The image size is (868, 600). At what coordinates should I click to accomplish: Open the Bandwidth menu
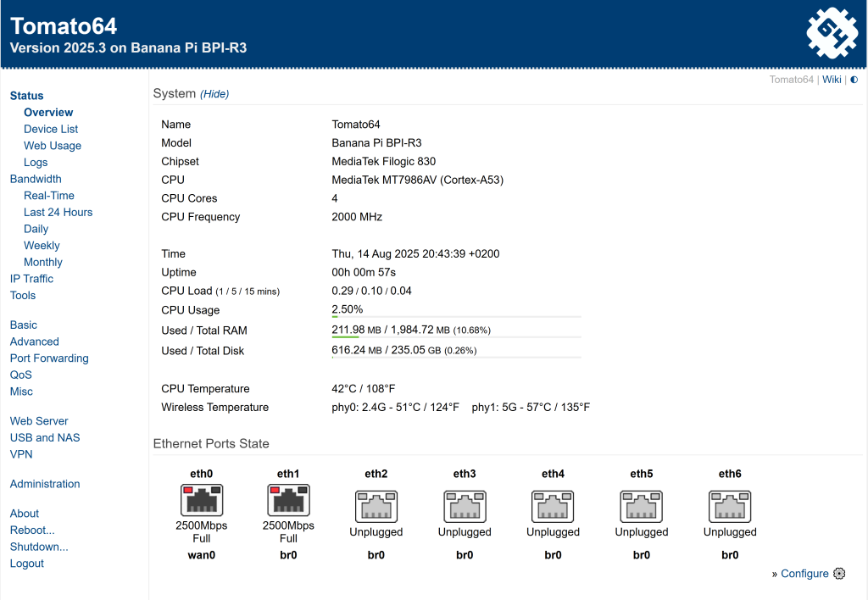click(36, 179)
